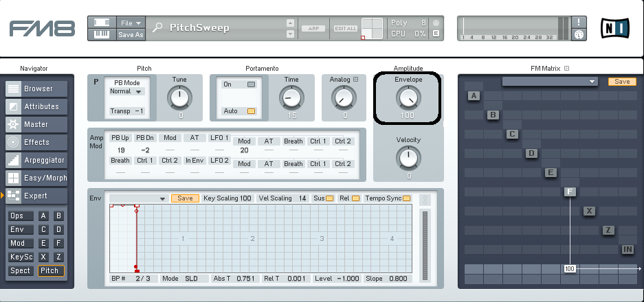
Task: Open the PB Mode Normal dropdown
Action: [126, 91]
